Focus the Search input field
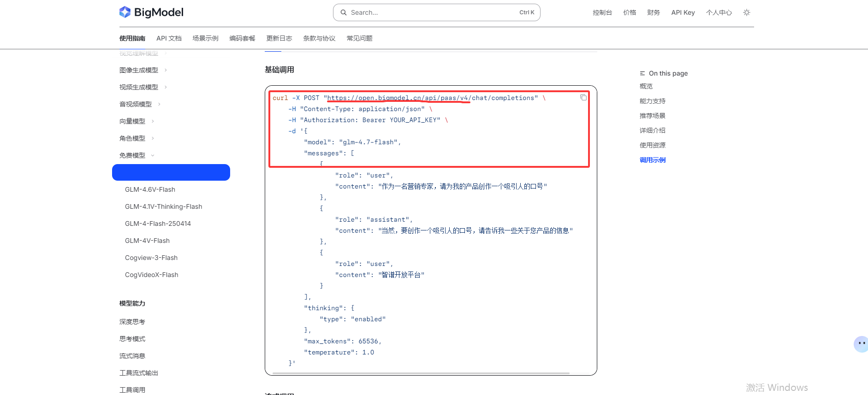 pyautogui.click(x=436, y=12)
